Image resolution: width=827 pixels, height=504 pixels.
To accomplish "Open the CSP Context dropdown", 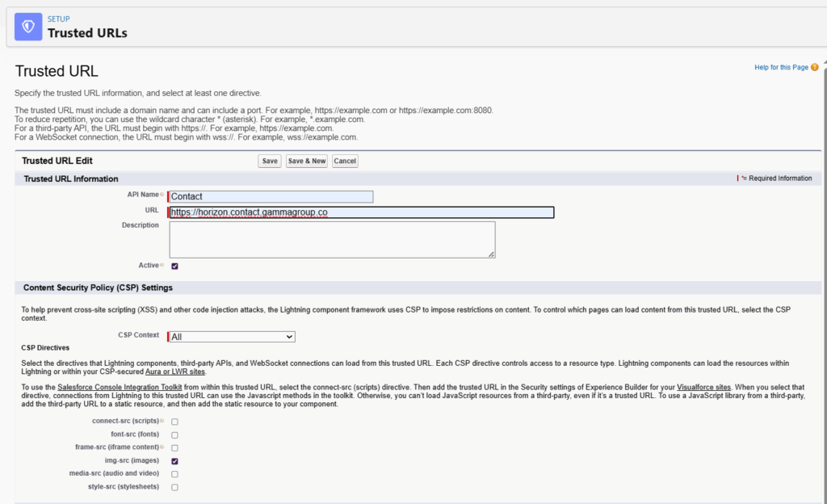I will [x=232, y=337].
